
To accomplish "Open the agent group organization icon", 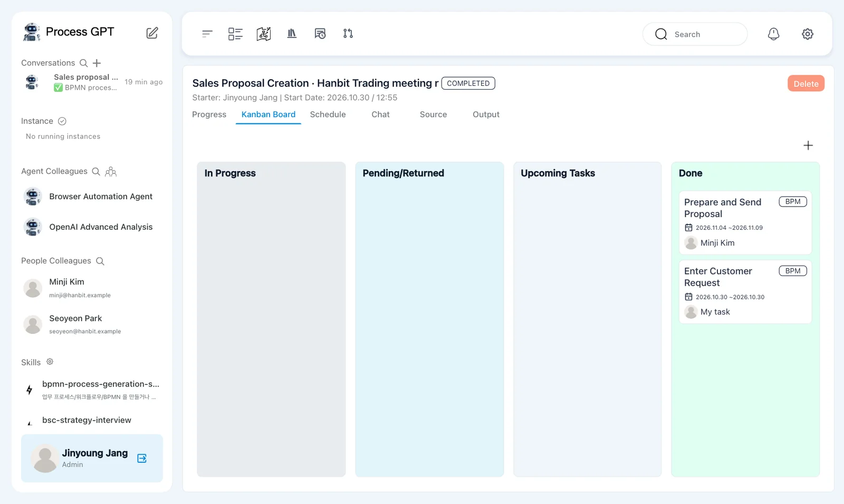I will tap(111, 171).
